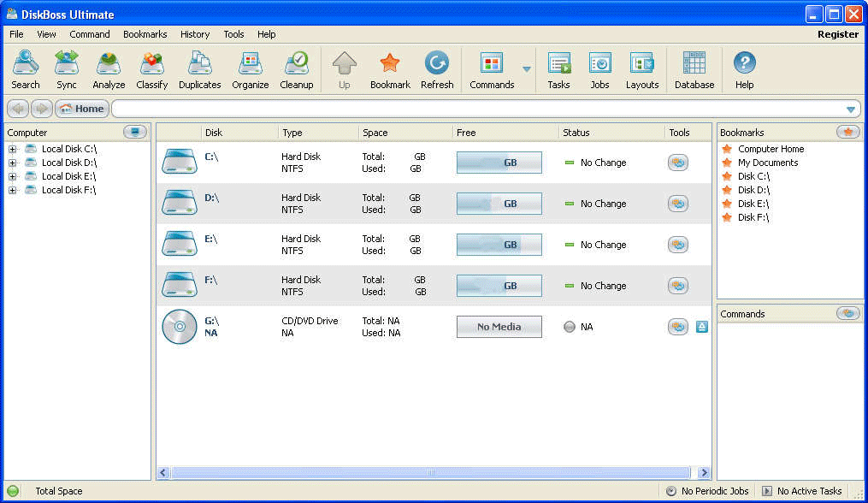868x503 pixels.
Task: Click the tools icon for disk E:\
Action: pyautogui.click(x=678, y=245)
